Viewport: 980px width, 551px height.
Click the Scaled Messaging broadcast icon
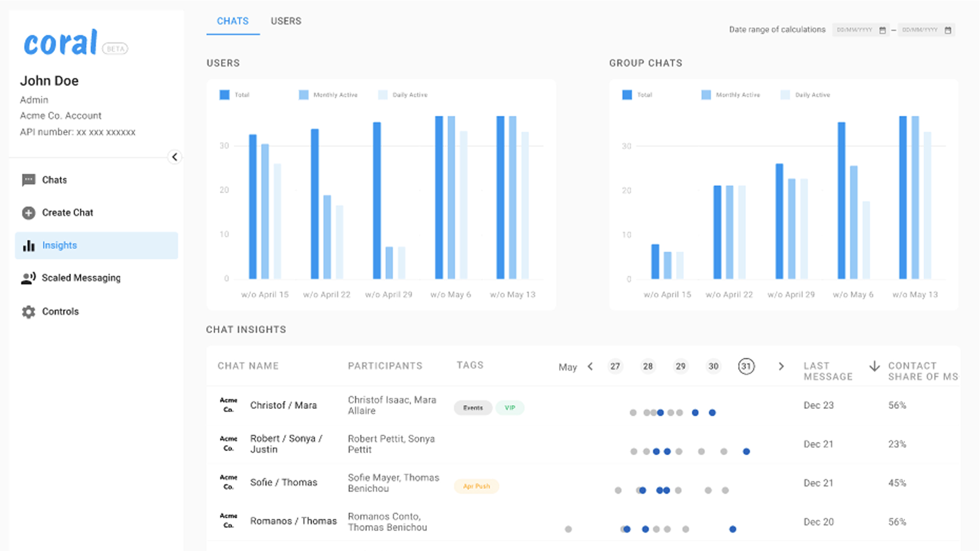point(29,278)
